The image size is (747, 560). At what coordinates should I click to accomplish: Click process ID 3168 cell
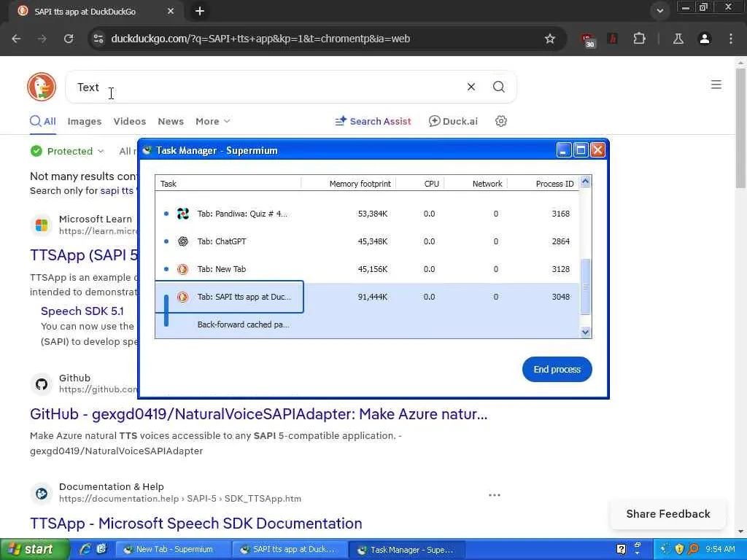pos(560,214)
